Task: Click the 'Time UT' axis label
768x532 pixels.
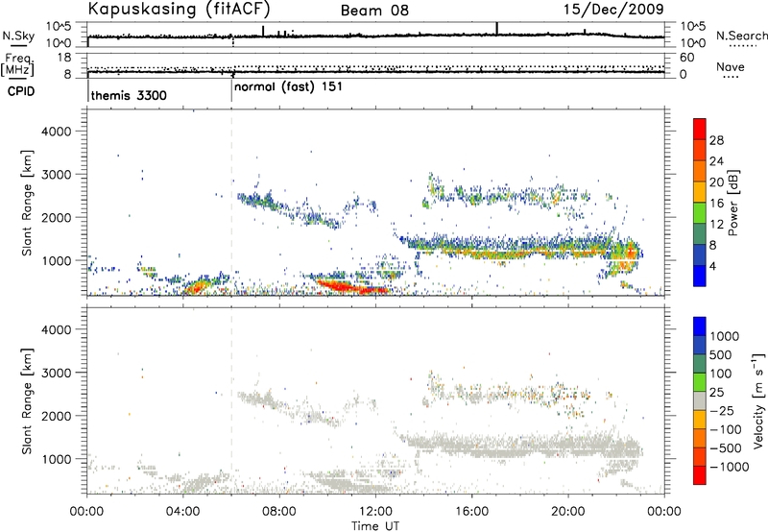Action: [x=375, y=526]
